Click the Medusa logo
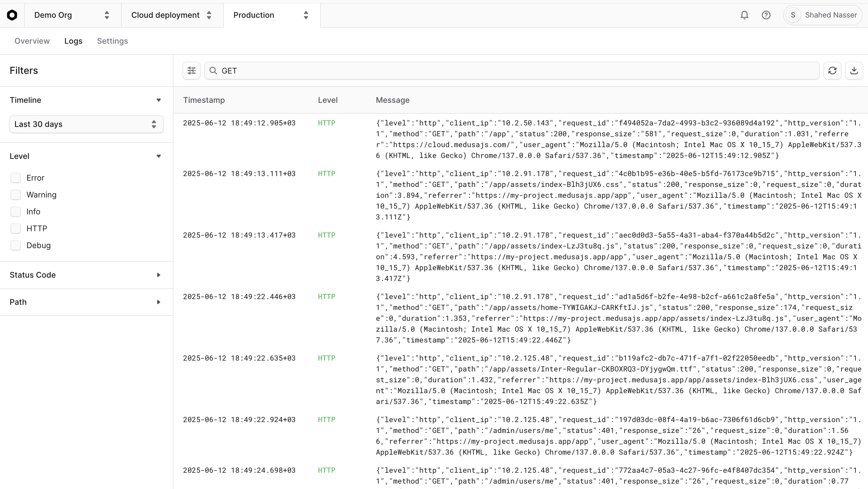The image size is (868, 489). (12, 15)
